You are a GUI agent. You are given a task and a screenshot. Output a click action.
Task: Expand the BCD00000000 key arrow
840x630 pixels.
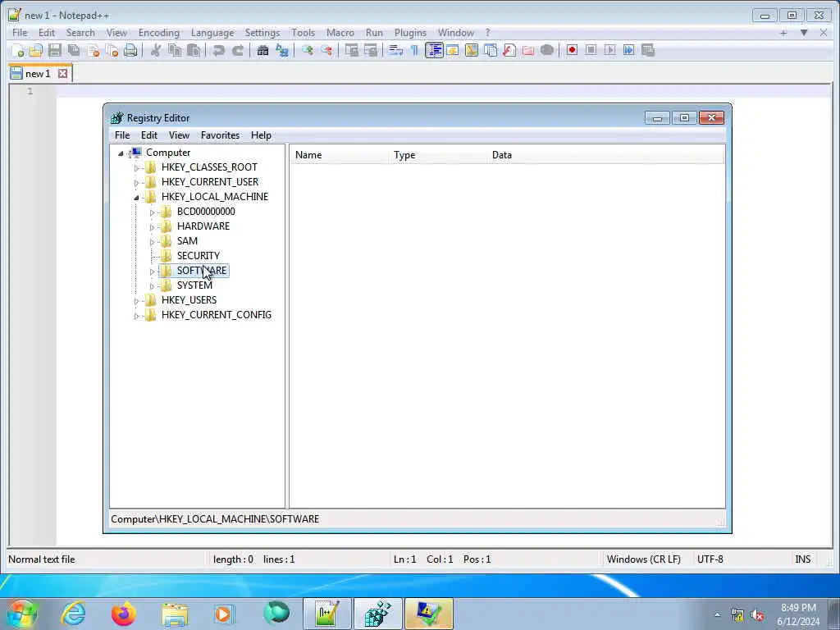click(152, 212)
